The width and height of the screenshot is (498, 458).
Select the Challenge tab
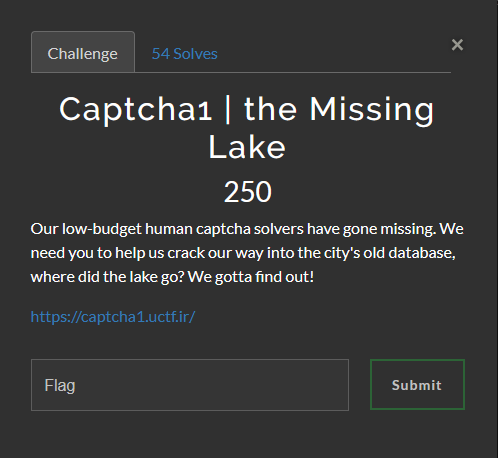pos(83,52)
